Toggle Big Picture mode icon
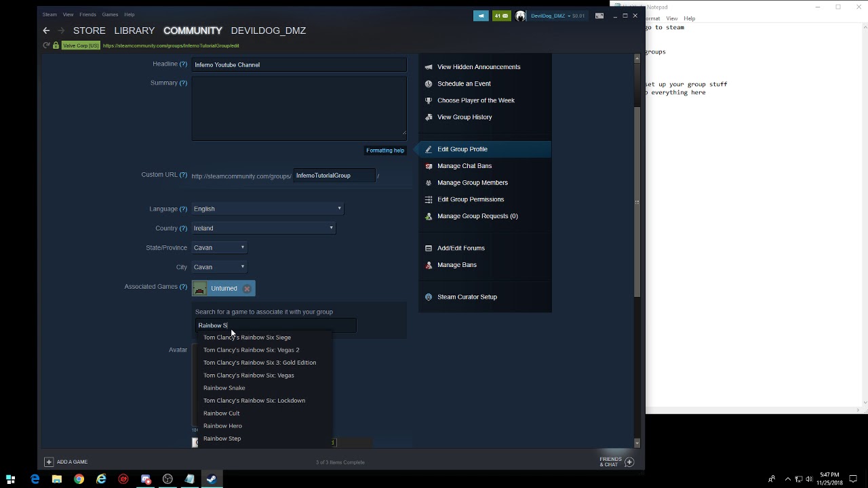 pyautogui.click(x=599, y=16)
